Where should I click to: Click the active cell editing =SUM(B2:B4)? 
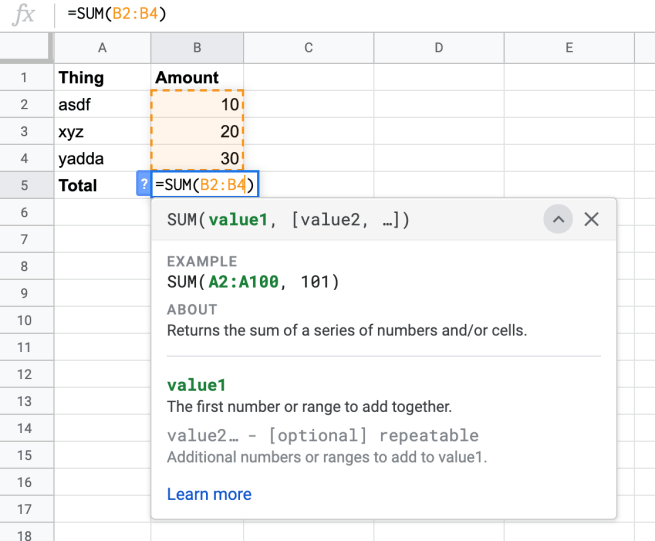[x=206, y=185]
